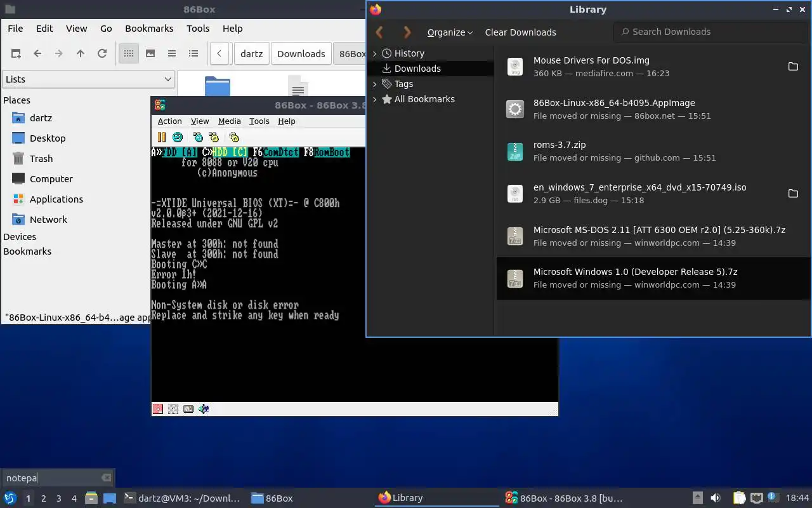Select Trash in the Places sidebar
Image resolution: width=812 pixels, height=508 pixels.
pos(41,159)
